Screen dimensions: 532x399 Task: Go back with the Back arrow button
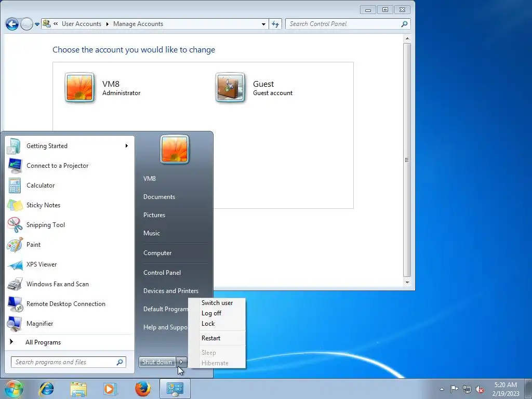pos(12,24)
